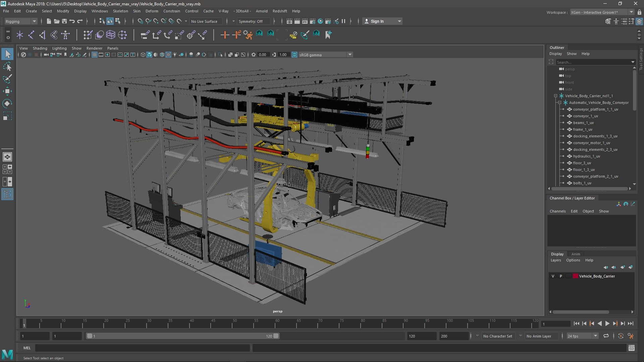Screen dimensions: 644x362
Task: Open the Workspace XGen dropdown
Action: pos(602,12)
